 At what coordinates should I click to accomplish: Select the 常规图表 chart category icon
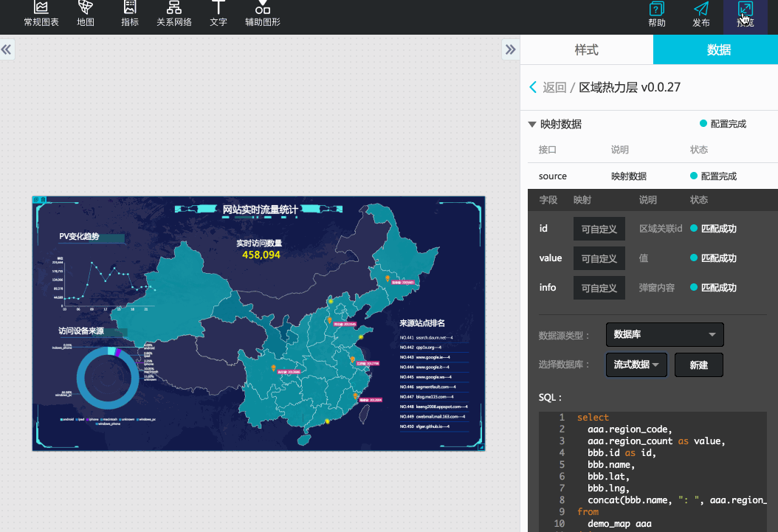41,15
